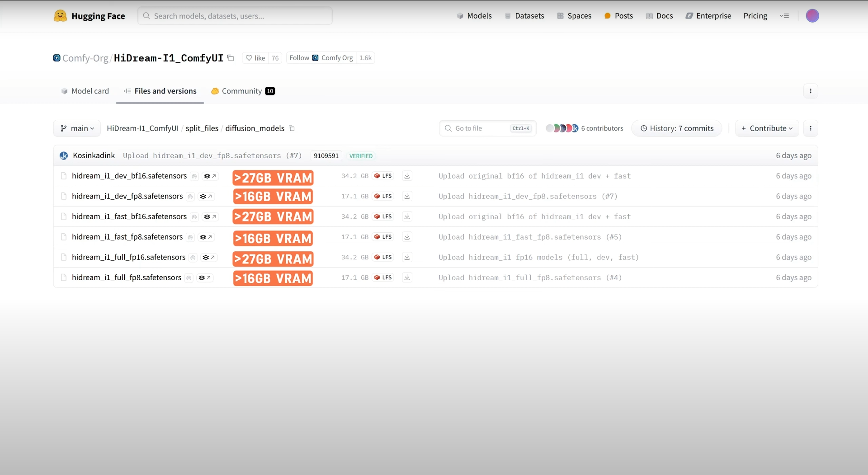868x475 pixels.
Task: Download hidream_i1_fast_bf16.safetensors
Action: (407, 216)
